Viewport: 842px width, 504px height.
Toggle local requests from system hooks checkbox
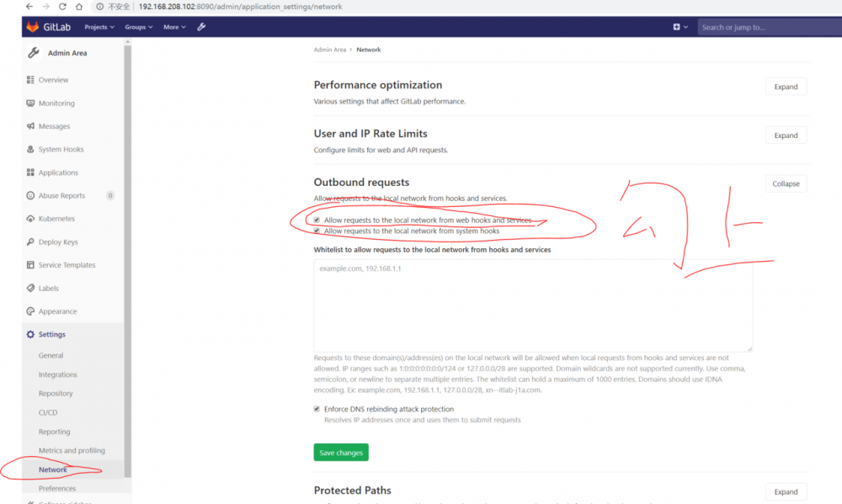tap(317, 231)
